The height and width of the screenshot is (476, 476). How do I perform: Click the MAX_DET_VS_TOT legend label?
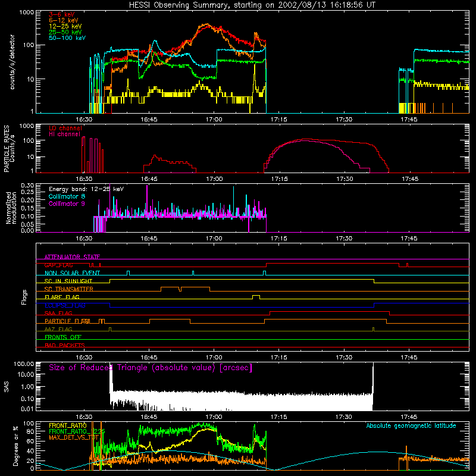point(74,437)
